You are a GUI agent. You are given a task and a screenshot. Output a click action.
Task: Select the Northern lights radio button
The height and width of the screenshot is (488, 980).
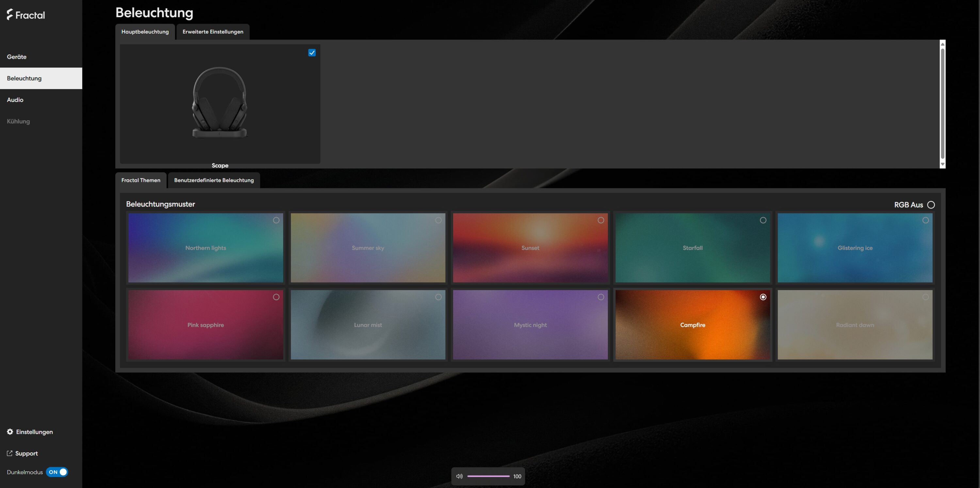tap(276, 220)
